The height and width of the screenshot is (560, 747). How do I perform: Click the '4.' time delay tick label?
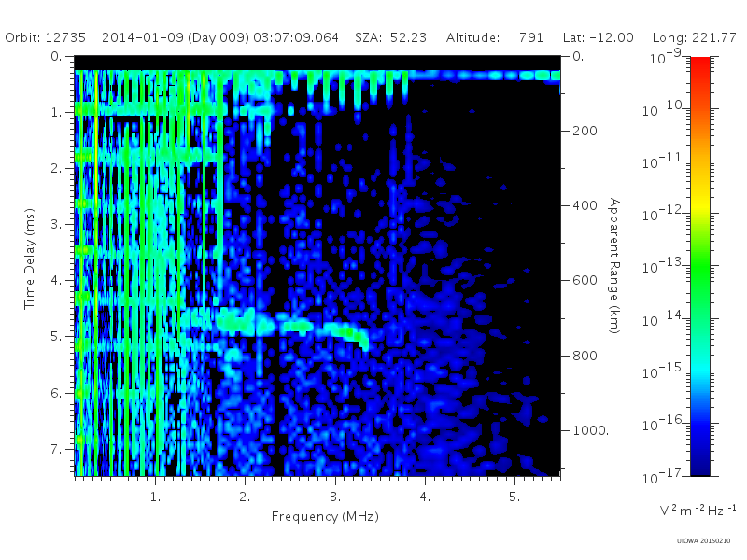56,281
